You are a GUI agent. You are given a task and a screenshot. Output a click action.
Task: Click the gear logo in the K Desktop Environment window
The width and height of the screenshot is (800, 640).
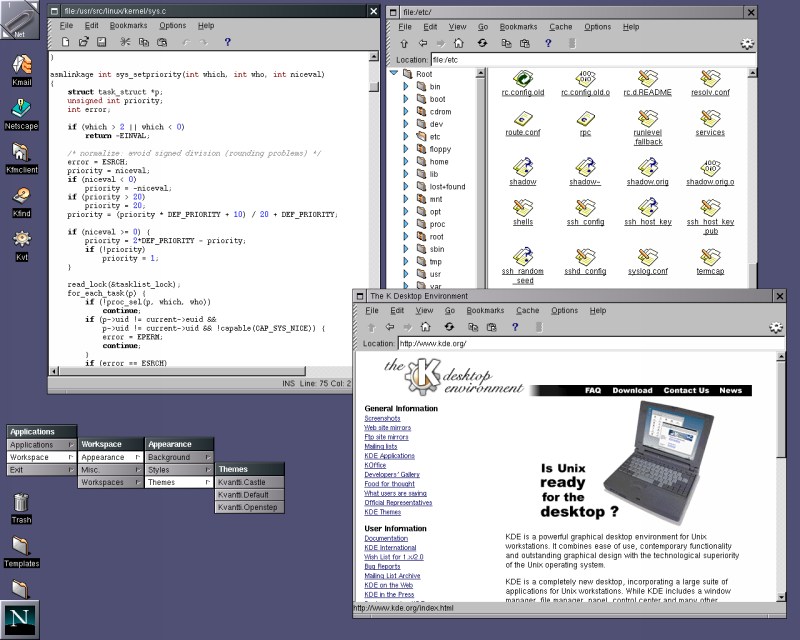(776, 327)
